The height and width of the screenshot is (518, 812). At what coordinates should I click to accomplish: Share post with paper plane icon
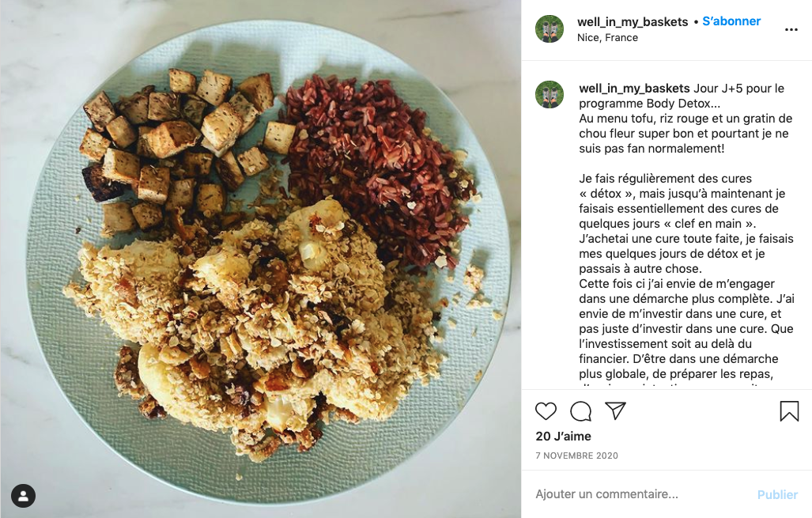pos(616,410)
